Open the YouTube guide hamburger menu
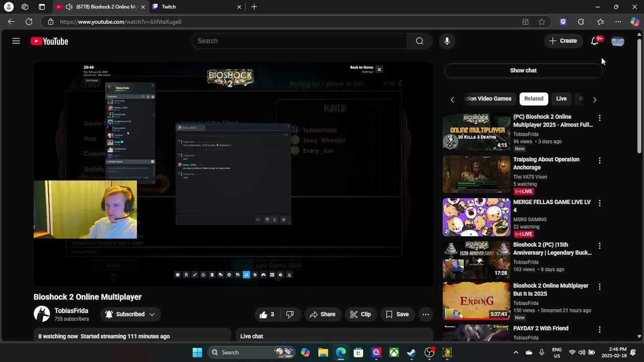The image size is (644, 362). pos(16,41)
